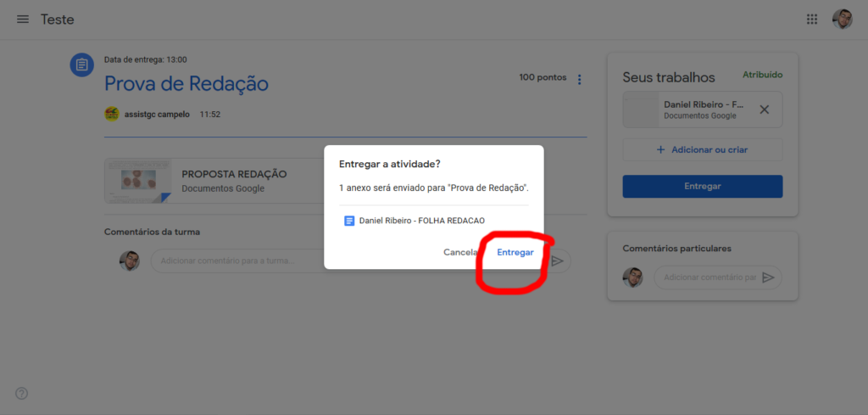The image size is (868, 415).
Task: Go to the Teste class title
Action: [x=58, y=20]
